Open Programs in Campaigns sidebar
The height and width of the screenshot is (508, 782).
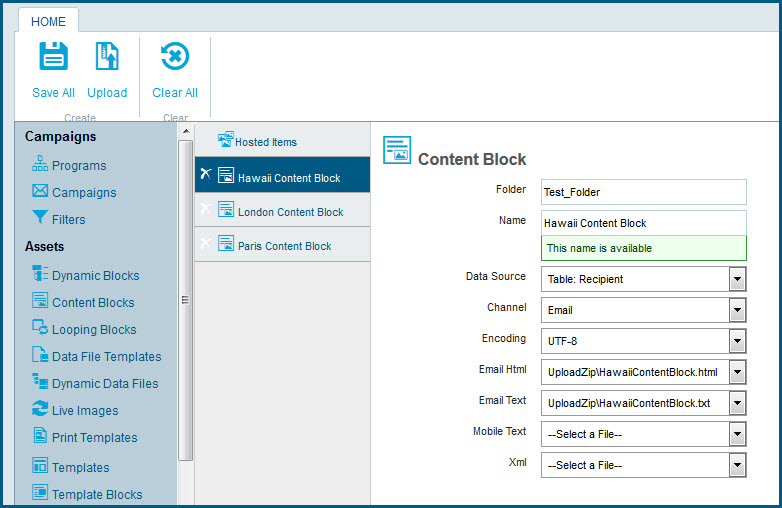[x=78, y=166]
